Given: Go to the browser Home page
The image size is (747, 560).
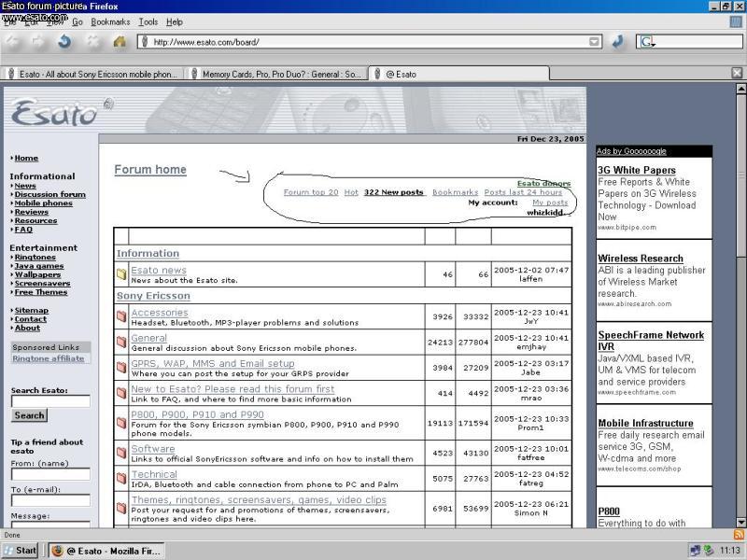Looking at the screenshot, I should (x=120, y=42).
